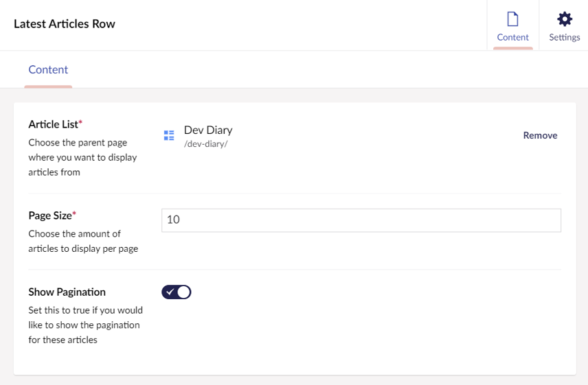Open the Dev Diary picked page
The image size is (588, 385).
(x=208, y=130)
